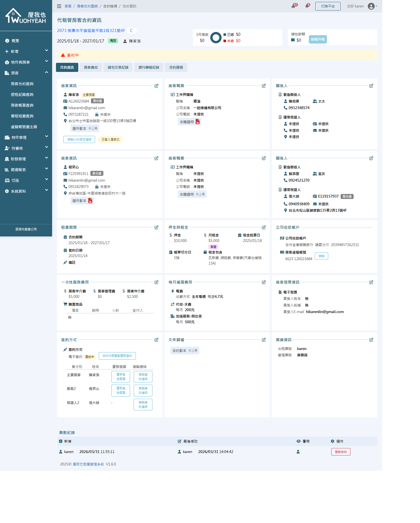This screenshot has width=420, height=523.
Task: Click edit icon for 租賃期間 card
Action: (156, 227)
